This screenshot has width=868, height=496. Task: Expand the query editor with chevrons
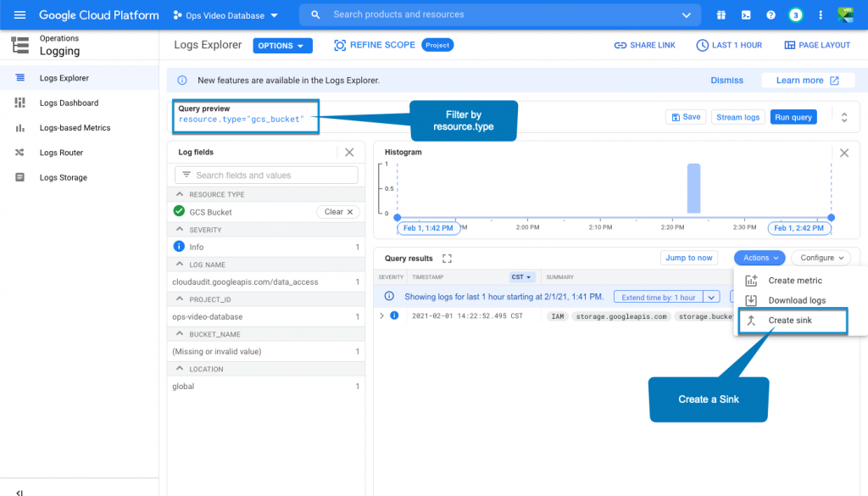844,117
